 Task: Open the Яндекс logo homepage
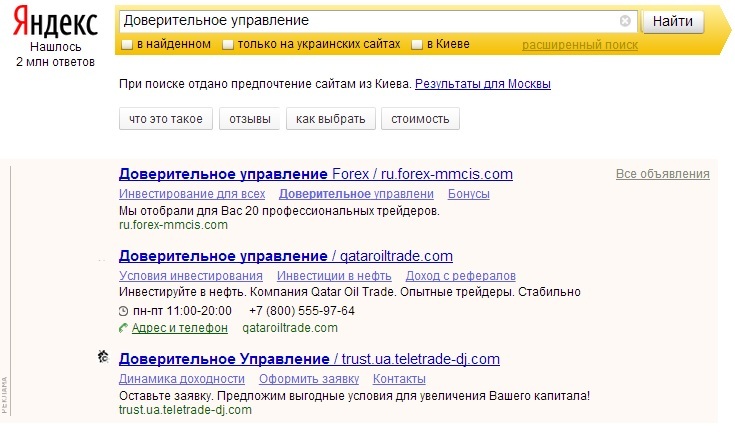[55, 22]
